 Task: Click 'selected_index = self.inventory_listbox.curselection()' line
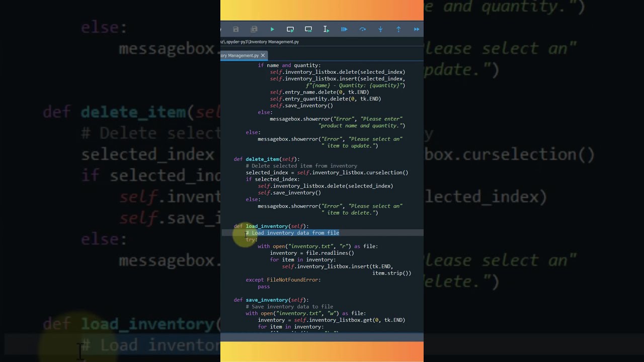327,172
